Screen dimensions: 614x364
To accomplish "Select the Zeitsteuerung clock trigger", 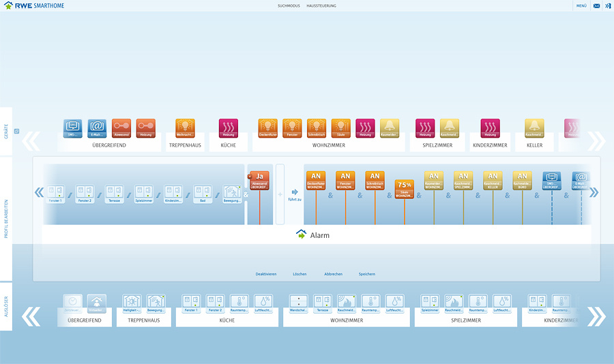I will point(73,304).
